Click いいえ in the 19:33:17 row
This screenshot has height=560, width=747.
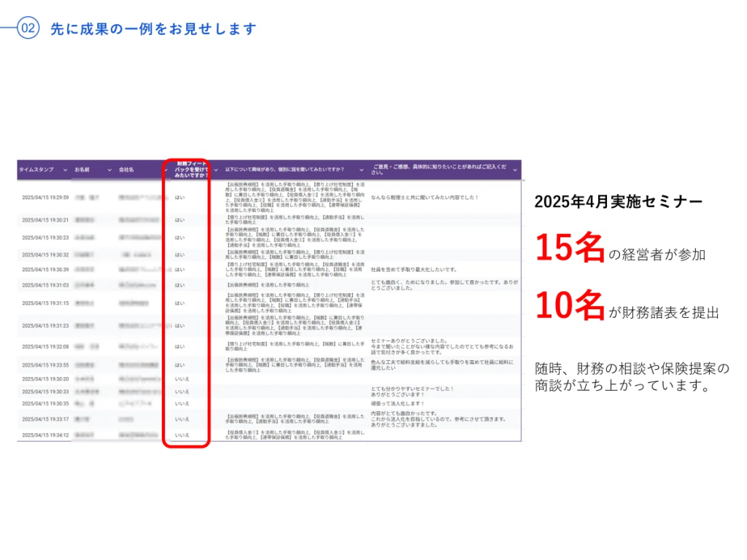tap(182, 419)
